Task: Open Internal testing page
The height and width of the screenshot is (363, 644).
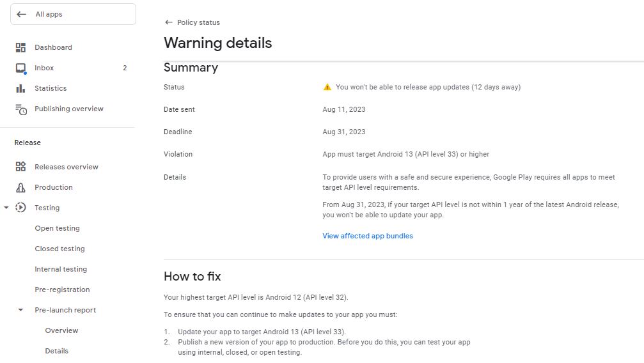Action: tap(61, 269)
